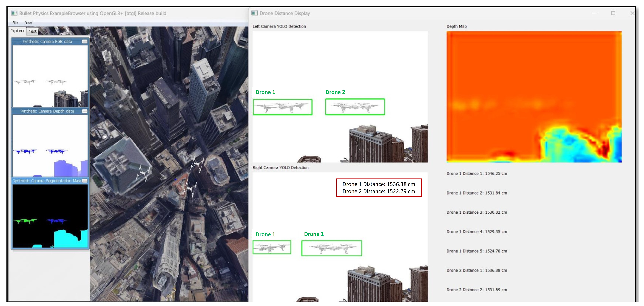Switch to the Explorer tab
This screenshot has width=644, height=306.
pyautogui.click(x=18, y=31)
